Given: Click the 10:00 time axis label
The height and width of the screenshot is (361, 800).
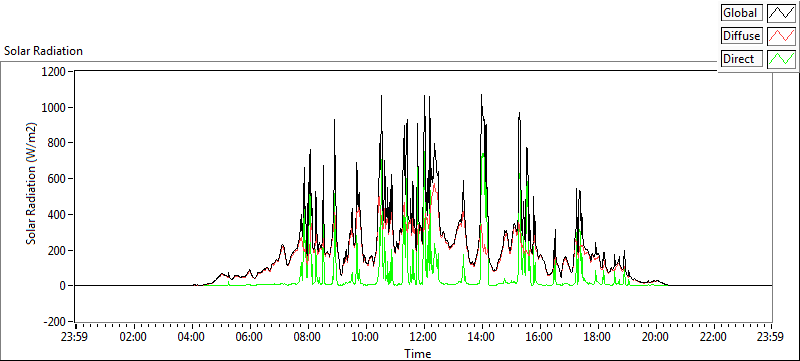Looking at the screenshot, I should (x=366, y=337).
